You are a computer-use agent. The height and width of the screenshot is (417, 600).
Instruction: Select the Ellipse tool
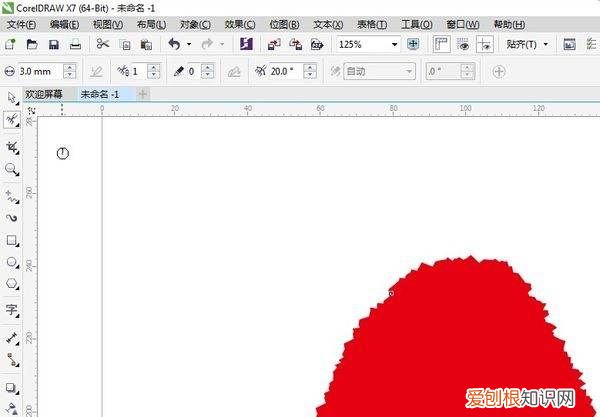pos(12,262)
